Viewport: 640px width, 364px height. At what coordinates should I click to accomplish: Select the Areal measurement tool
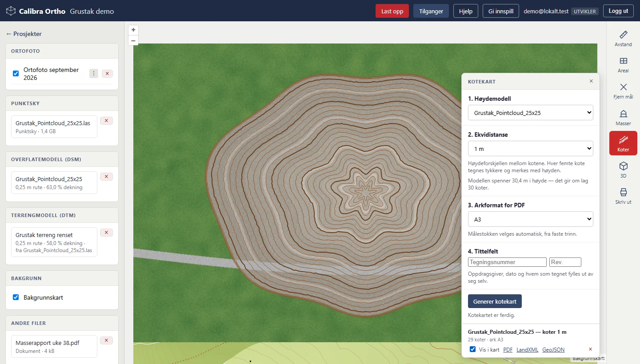point(623,65)
